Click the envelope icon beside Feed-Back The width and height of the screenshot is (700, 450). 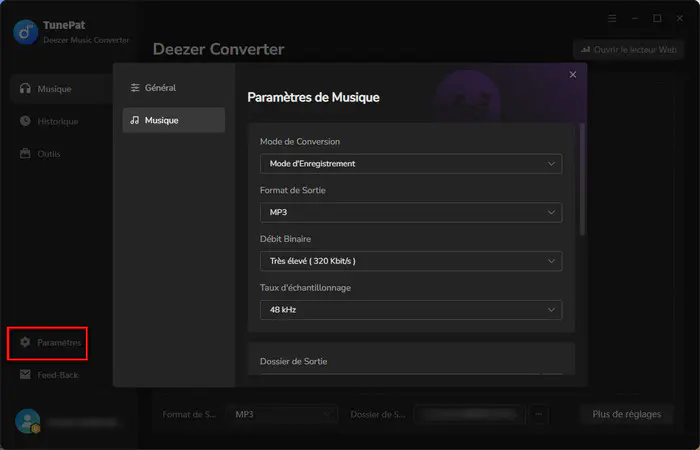(25, 375)
